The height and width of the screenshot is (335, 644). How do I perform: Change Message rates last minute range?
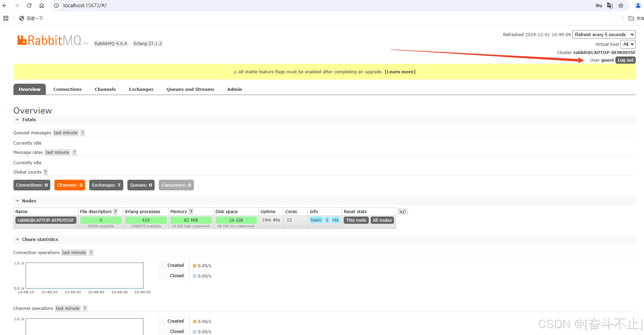pyautogui.click(x=57, y=153)
